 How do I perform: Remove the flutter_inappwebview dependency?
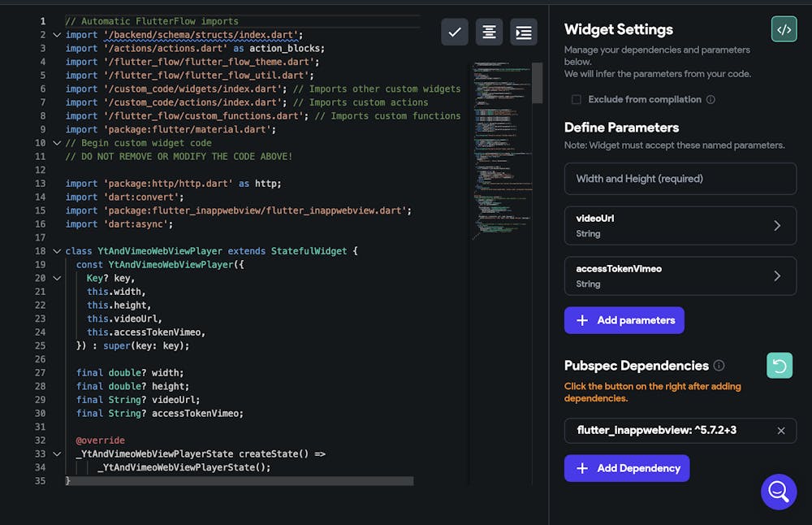click(781, 431)
